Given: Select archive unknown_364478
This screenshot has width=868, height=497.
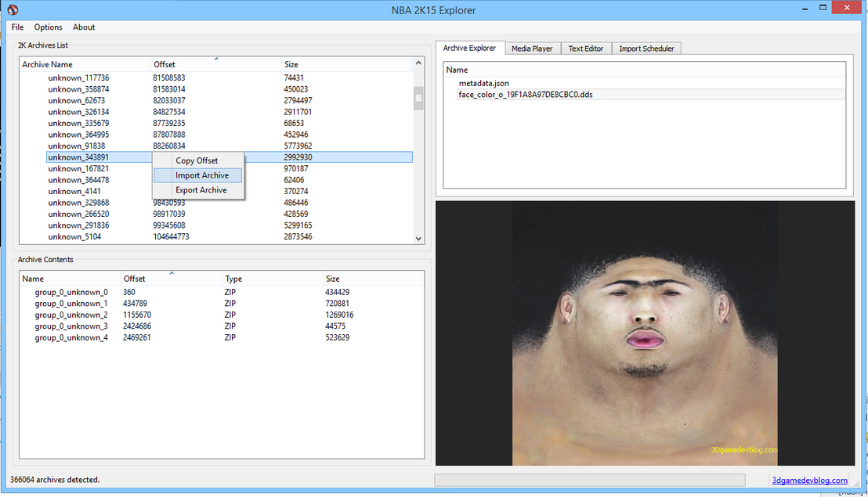Looking at the screenshot, I should click(x=78, y=180).
